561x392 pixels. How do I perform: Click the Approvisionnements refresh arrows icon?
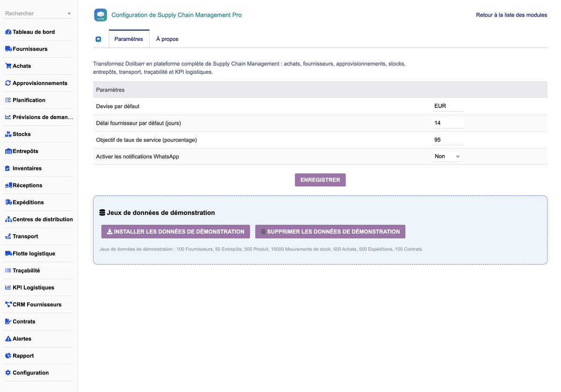[8, 83]
